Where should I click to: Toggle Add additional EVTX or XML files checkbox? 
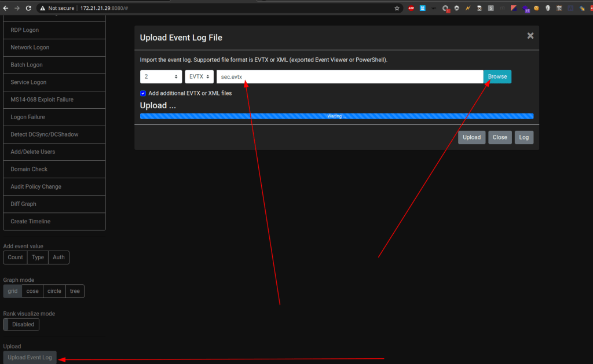pyautogui.click(x=143, y=93)
